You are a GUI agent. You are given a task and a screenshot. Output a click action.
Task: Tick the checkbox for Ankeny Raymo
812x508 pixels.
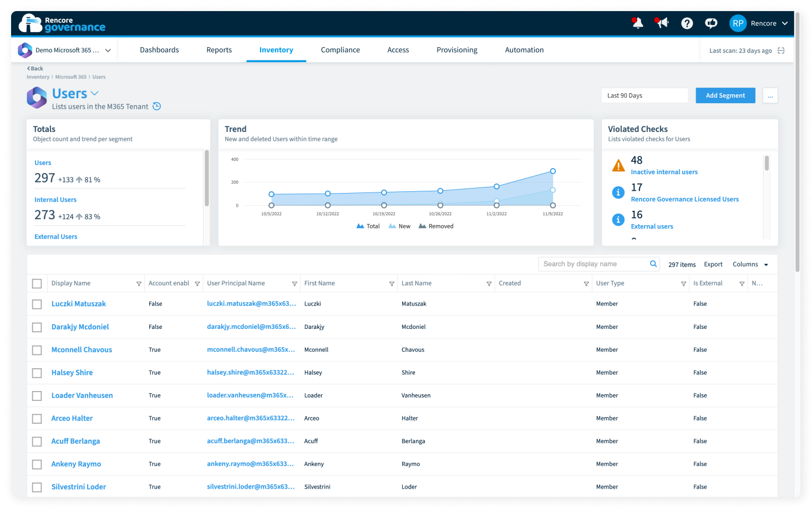(x=37, y=465)
